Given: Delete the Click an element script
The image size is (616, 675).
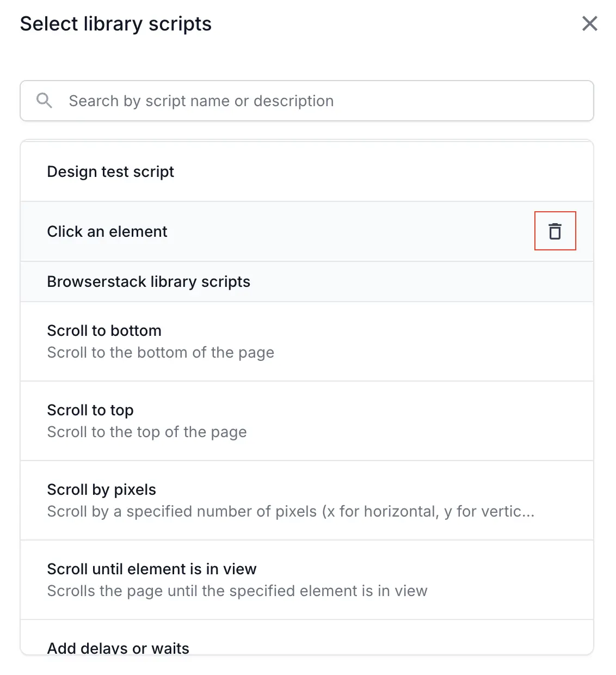Looking at the screenshot, I should click(x=555, y=231).
